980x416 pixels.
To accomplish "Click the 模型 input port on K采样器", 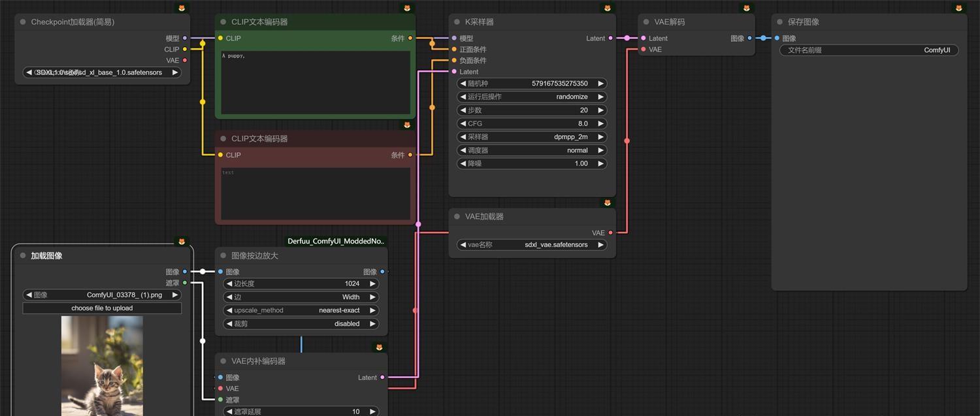I will pos(454,39).
